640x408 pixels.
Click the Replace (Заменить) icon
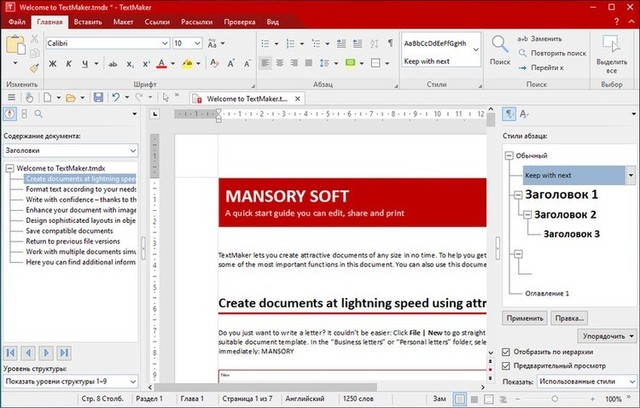[524, 37]
